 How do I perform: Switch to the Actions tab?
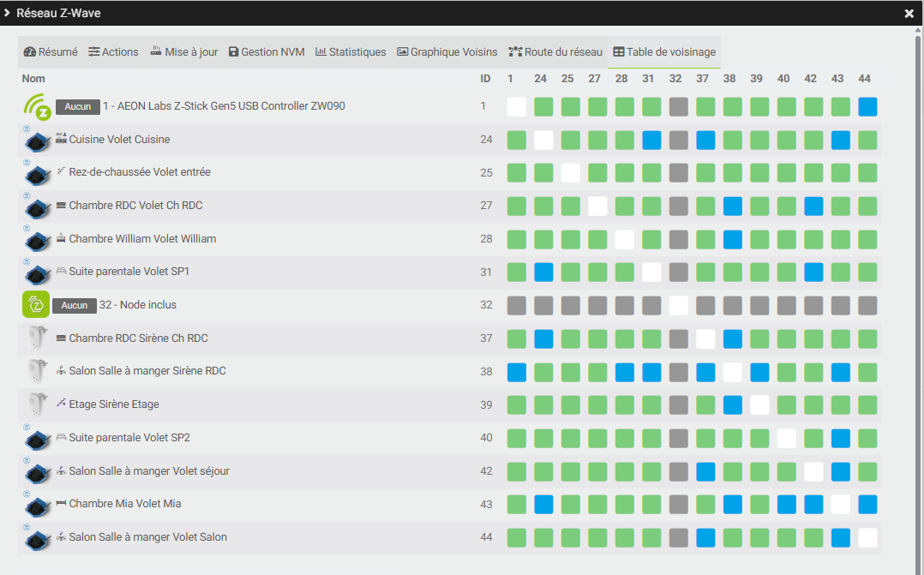point(113,52)
